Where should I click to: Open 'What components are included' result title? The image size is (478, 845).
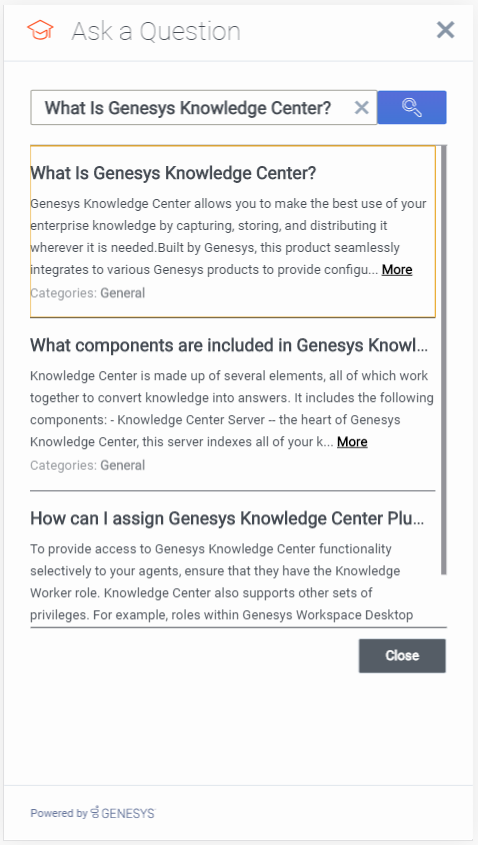coord(229,345)
